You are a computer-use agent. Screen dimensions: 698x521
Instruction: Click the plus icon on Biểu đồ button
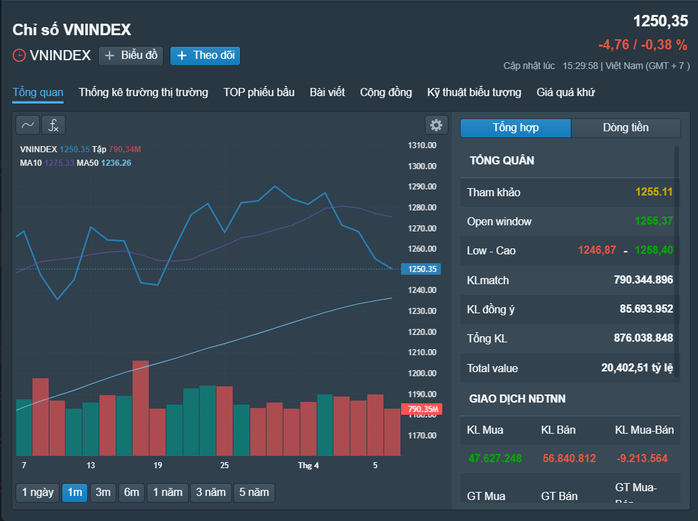[x=109, y=56]
